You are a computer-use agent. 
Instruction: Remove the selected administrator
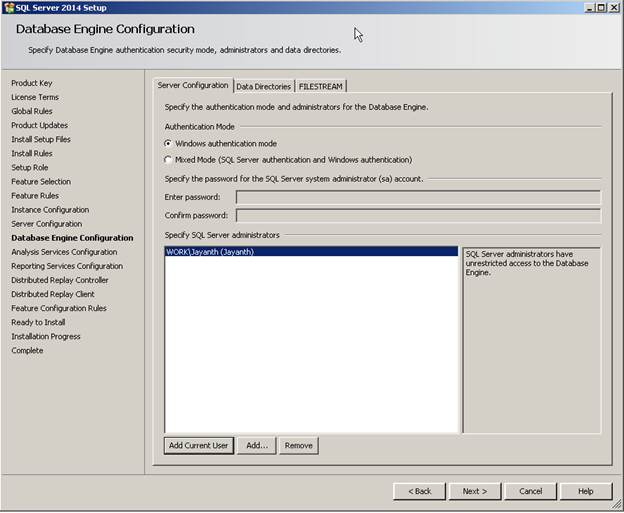(x=298, y=445)
